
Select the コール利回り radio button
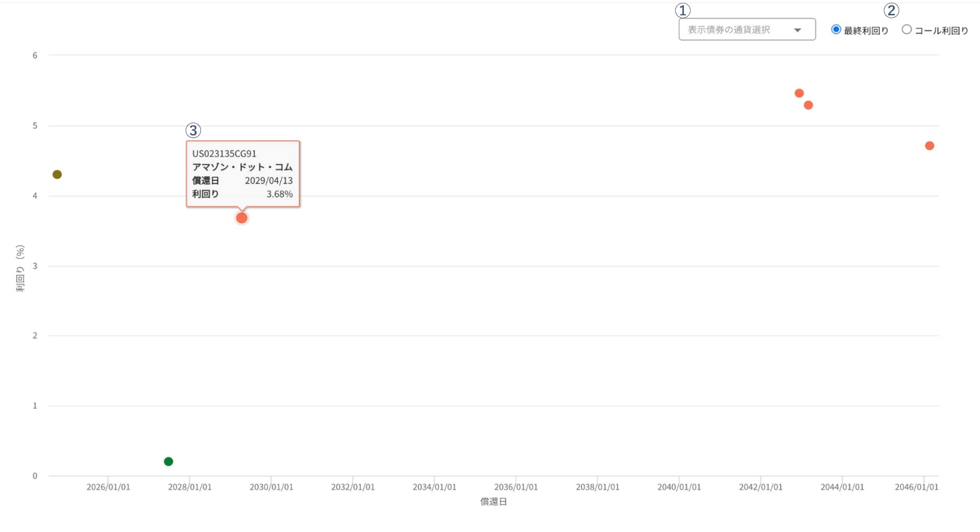tap(906, 29)
